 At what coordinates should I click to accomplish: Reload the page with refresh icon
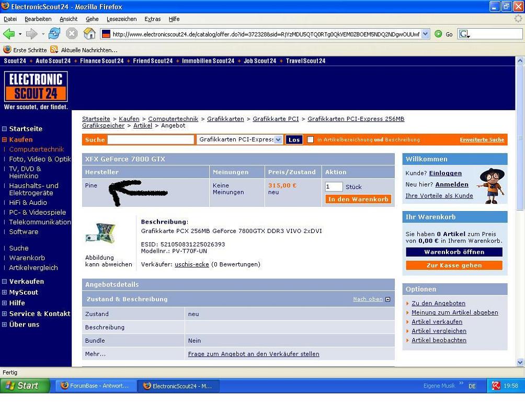tap(54, 34)
